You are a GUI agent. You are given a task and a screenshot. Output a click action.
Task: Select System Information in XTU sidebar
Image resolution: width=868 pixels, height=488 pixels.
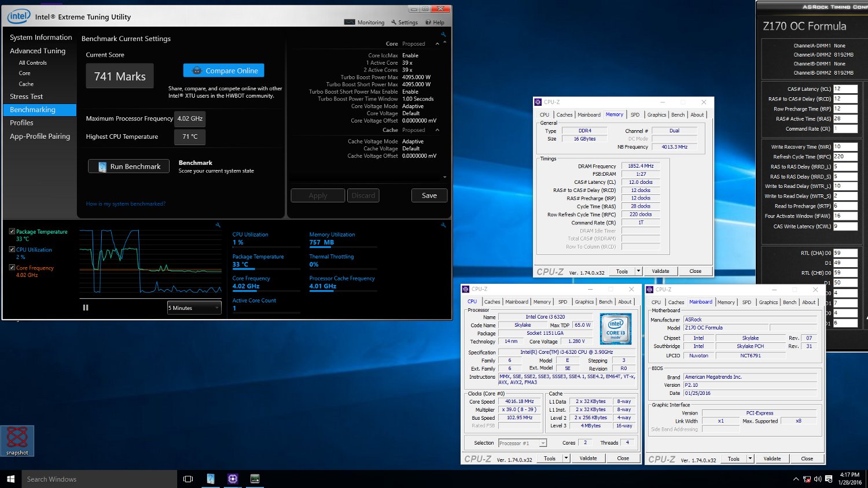[x=41, y=37]
